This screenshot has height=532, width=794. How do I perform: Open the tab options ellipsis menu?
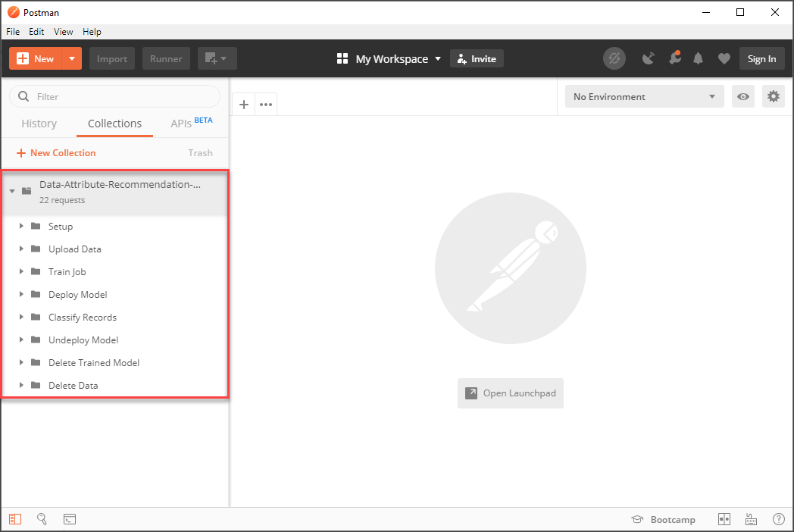266,105
